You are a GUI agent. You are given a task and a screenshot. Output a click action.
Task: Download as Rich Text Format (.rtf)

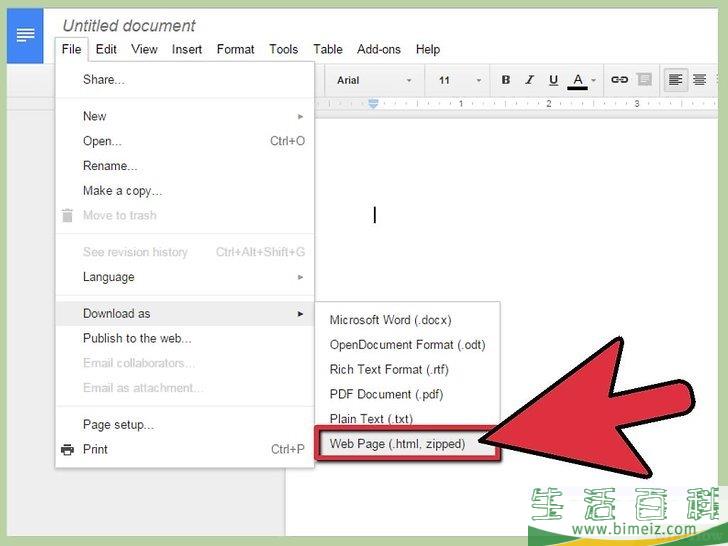pos(408,370)
